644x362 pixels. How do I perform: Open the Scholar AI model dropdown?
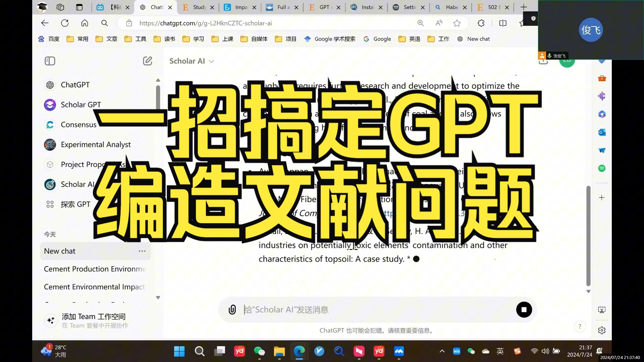[192, 61]
